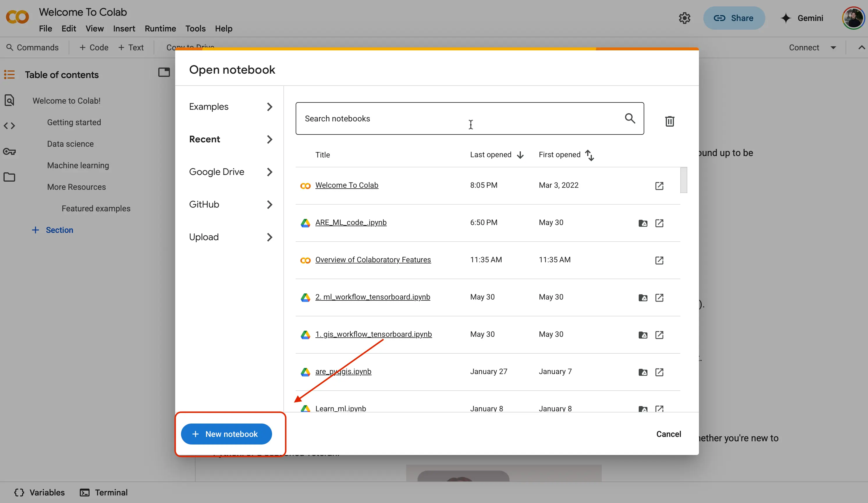Go to Welcome to Colab! heading in contents
The height and width of the screenshot is (503, 868).
coord(66,101)
